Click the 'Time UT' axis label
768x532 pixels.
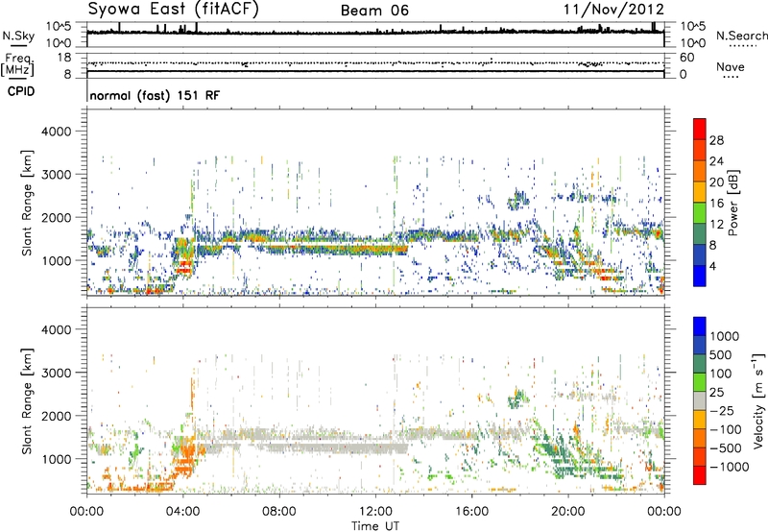pos(375,525)
